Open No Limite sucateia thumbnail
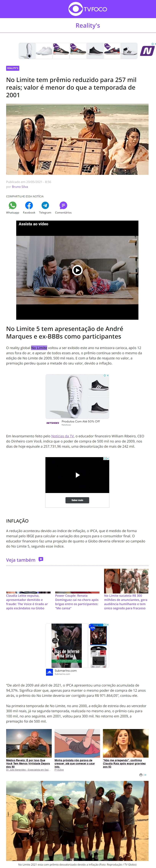 pyautogui.click(x=126, y=581)
